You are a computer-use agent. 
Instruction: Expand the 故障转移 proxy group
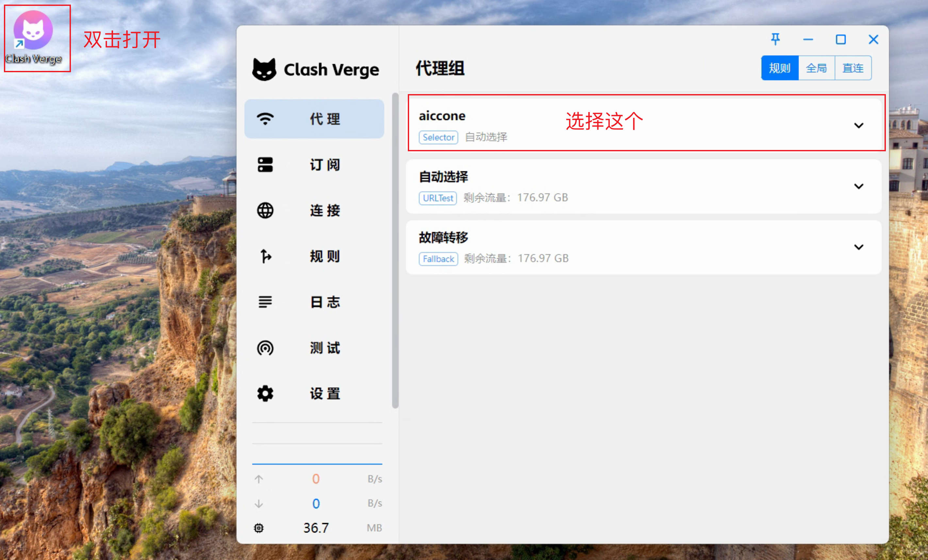coord(859,247)
